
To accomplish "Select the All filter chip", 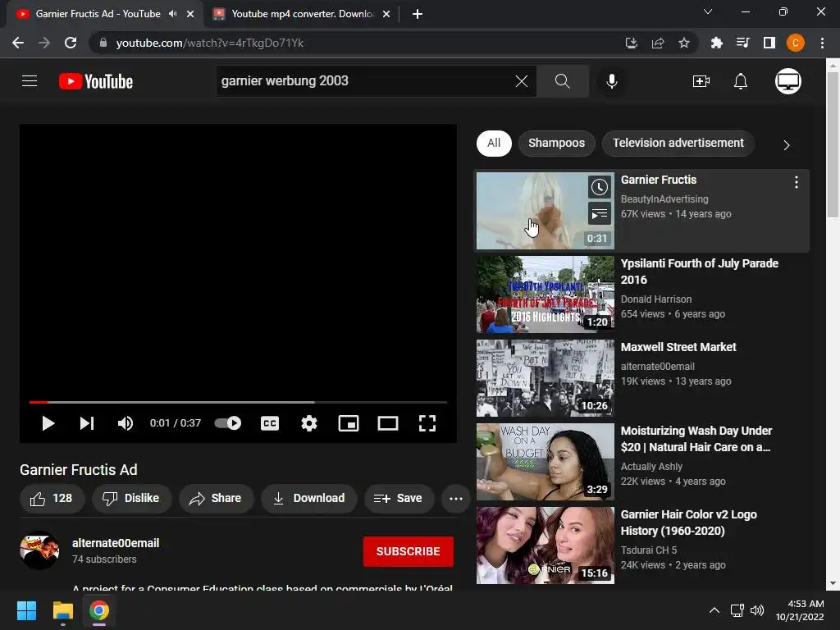I will (494, 143).
